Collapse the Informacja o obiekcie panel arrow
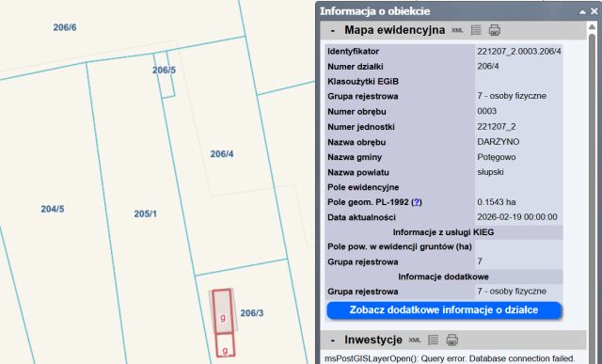Image resolution: width=602 pixels, height=364 pixels. pyautogui.click(x=582, y=11)
